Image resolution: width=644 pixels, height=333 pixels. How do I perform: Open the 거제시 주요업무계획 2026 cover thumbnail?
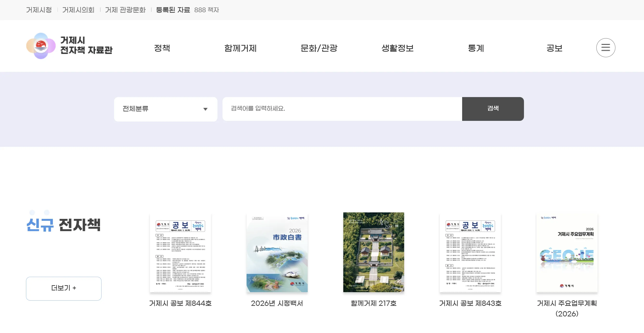pos(567,253)
